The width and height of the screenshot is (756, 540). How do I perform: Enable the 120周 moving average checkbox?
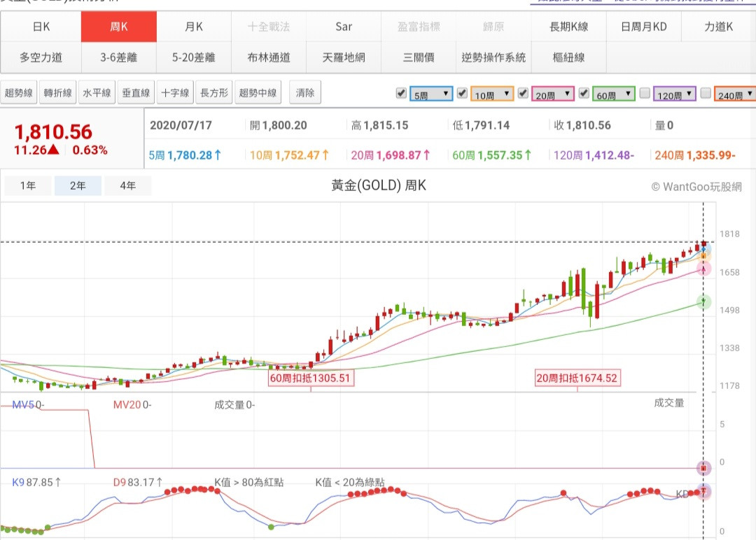click(x=645, y=93)
